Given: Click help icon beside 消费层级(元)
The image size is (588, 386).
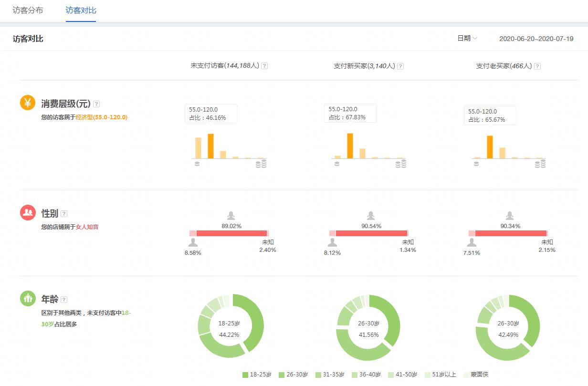Looking at the screenshot, I should tap(96, 104).
